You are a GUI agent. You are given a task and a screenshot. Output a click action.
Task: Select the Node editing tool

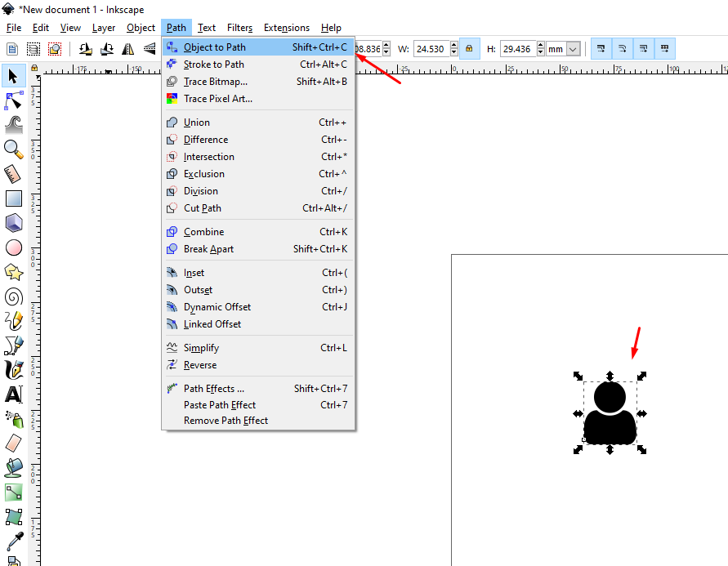(x=14, y=100)
